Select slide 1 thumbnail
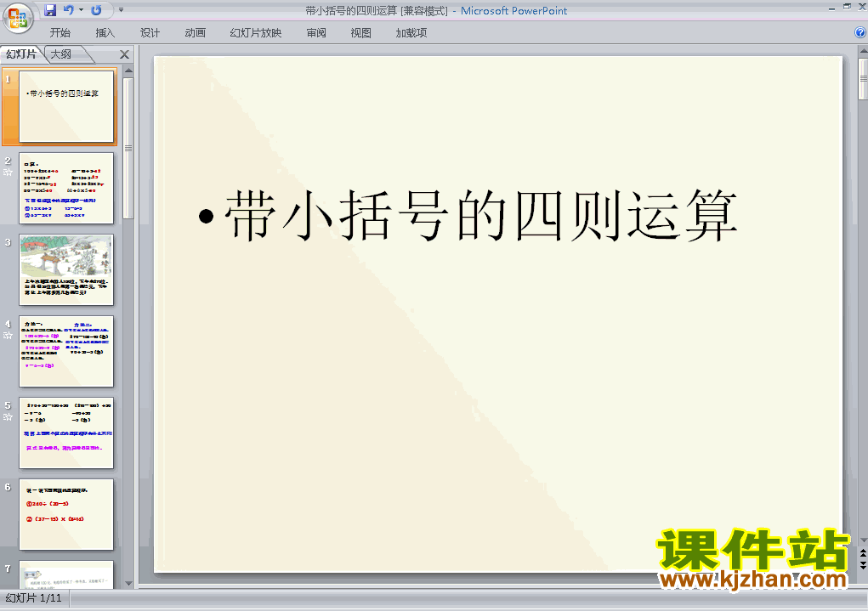 pyautogui.click(x=66, y=106)
